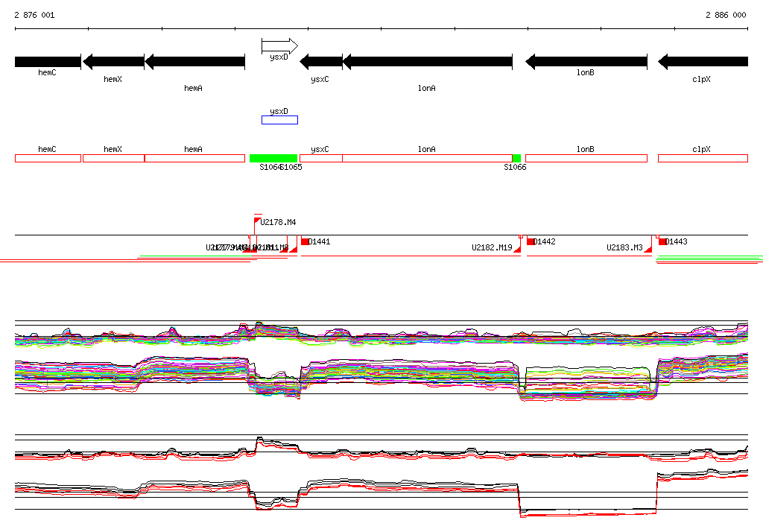The width and height of the screenshot is (763, 532).
Task: Click the blue ysxD outlined box
Action: [280, 120]
